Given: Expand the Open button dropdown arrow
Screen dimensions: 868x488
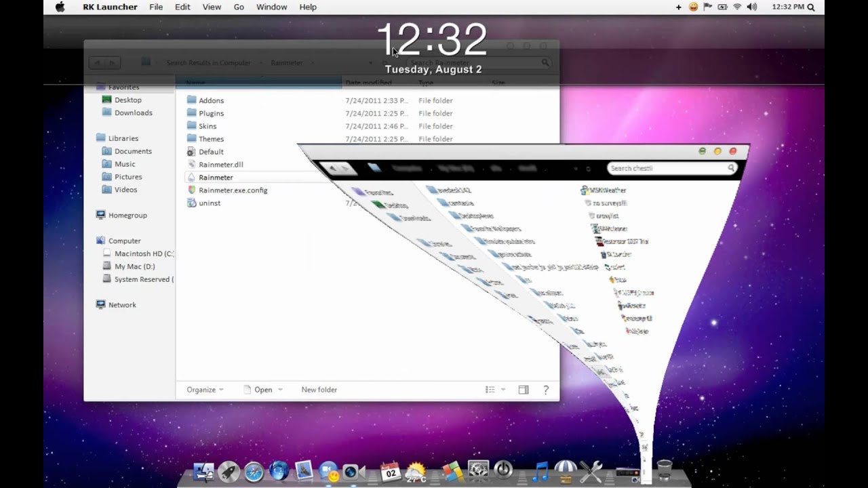Looking at the screenshot, I should coord(280,390).
